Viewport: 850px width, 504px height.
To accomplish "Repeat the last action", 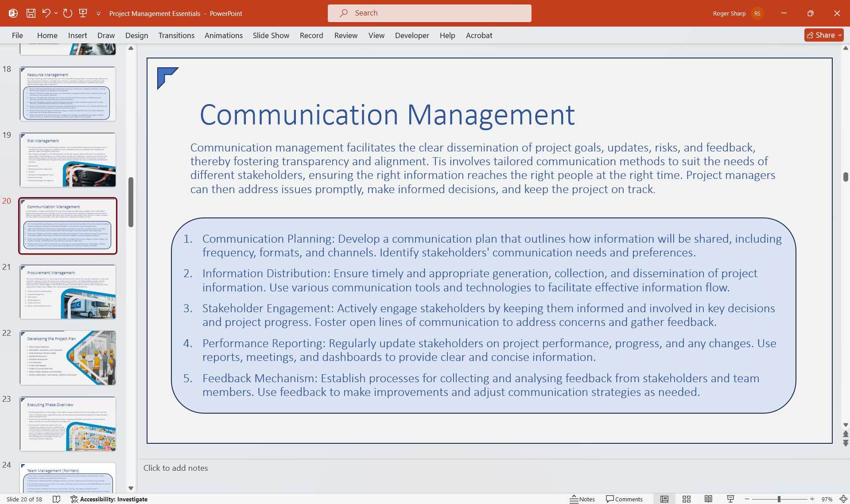I will (67, 13).
